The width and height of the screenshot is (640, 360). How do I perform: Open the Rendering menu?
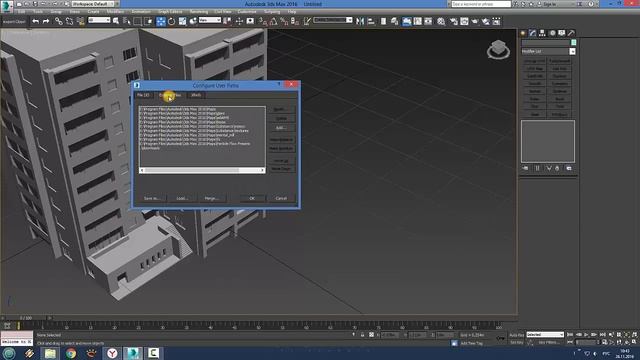tap(199, 12)
